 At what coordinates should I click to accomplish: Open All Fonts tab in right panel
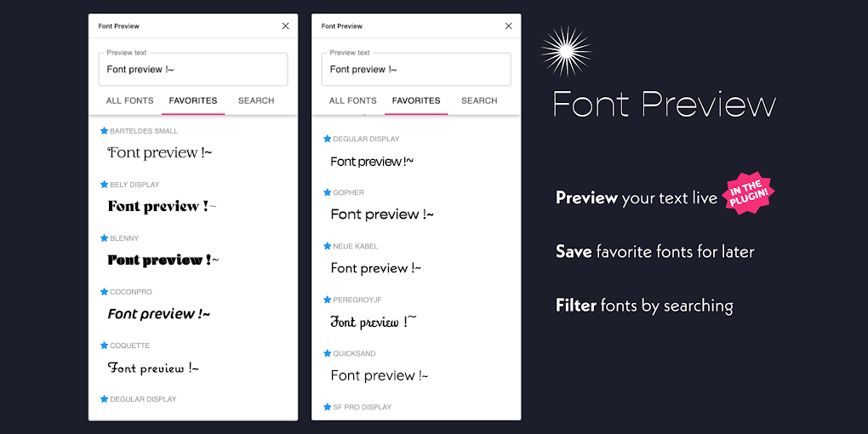[352, 100]
